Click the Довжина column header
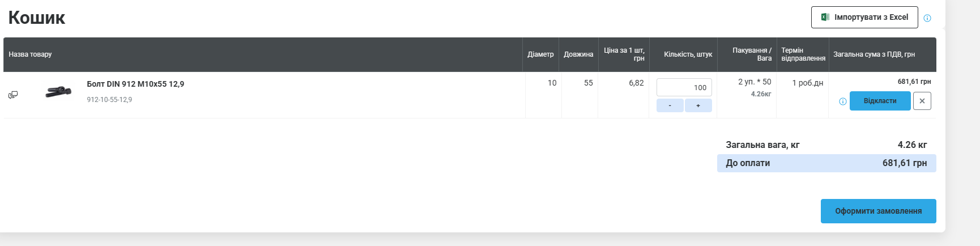Screen dimensions: 980x246 pyautogui.click(x=578, y=54)
